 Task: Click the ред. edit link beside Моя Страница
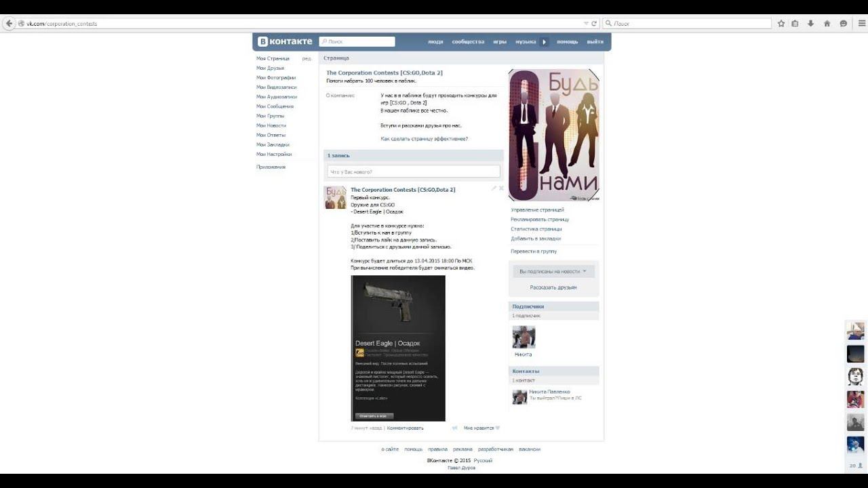tap(307, 58)
